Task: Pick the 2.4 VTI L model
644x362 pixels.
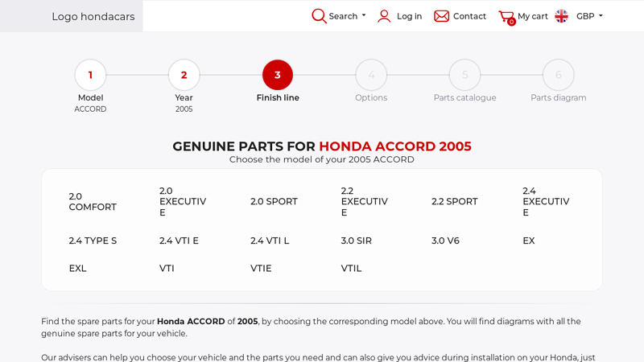Action: pos(270,241)
